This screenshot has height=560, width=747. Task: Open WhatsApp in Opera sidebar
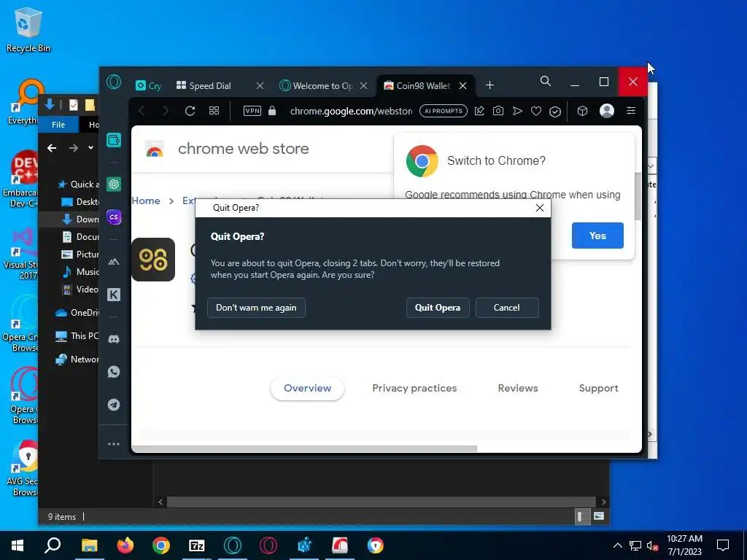pos(114,371)
